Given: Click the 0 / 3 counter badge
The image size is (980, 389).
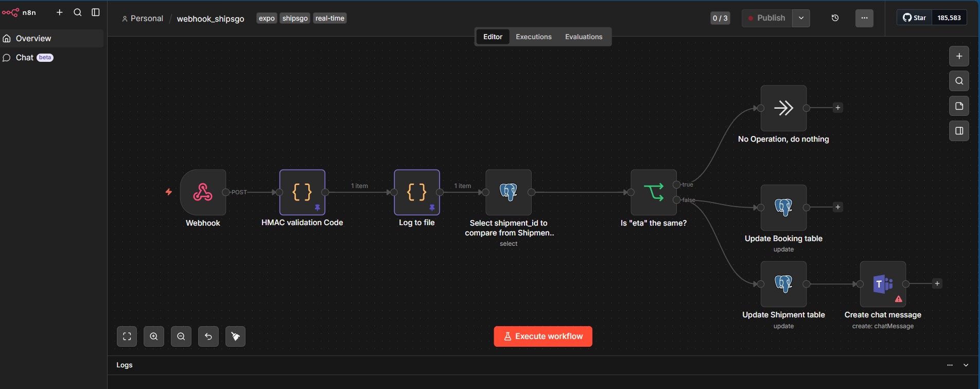Looking at the screenshot, I should tap(720, 18).
